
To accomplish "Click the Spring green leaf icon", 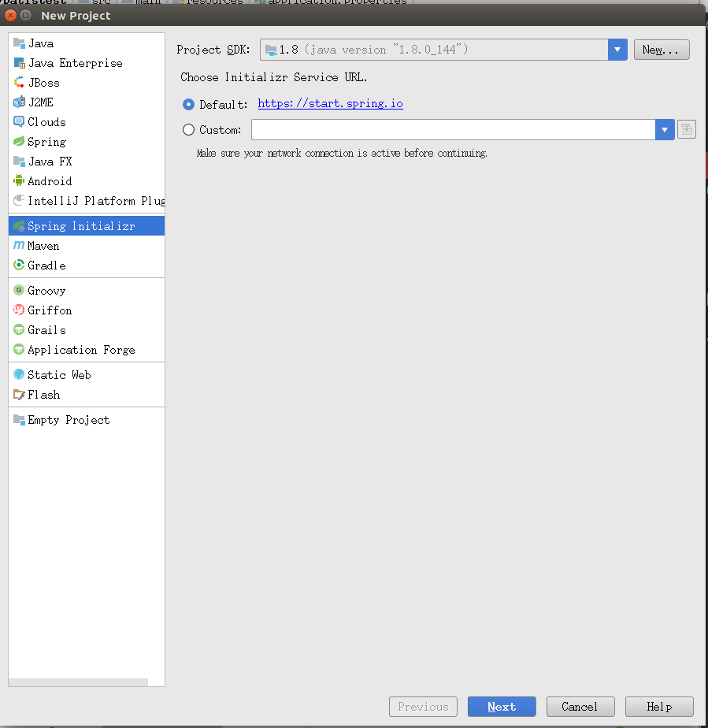I will coord(19,142).
